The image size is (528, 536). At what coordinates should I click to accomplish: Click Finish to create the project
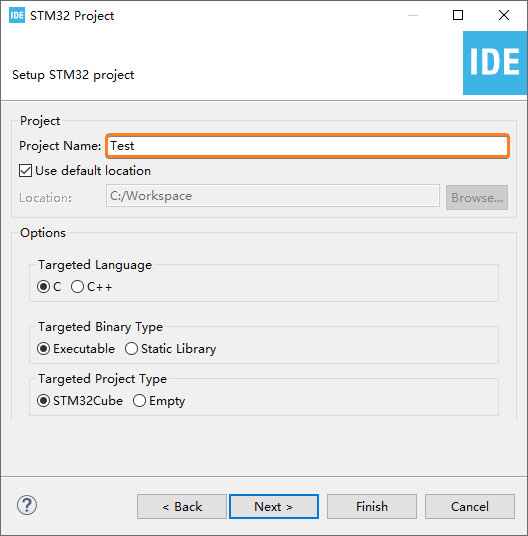tap(372, 507)
